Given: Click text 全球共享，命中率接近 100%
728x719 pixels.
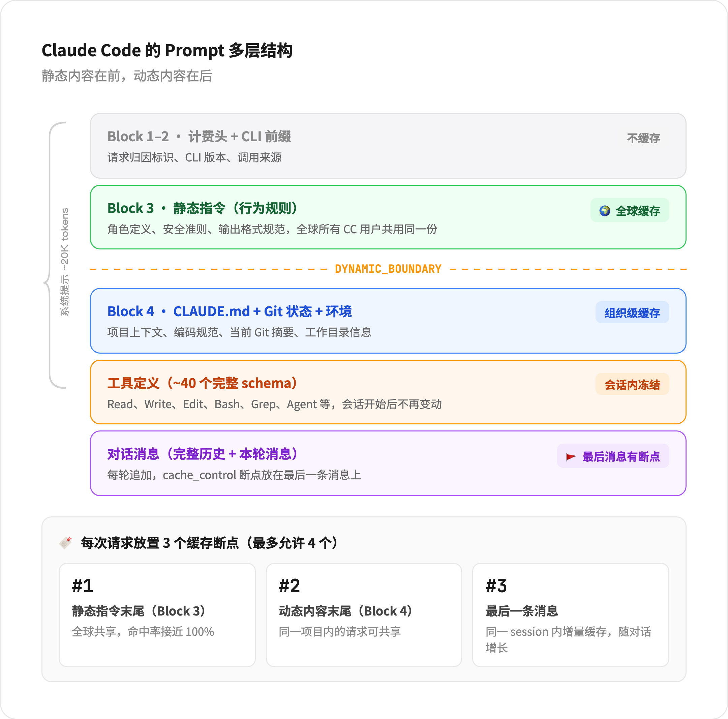Looking at the screenshot, I should coord(143,632).
